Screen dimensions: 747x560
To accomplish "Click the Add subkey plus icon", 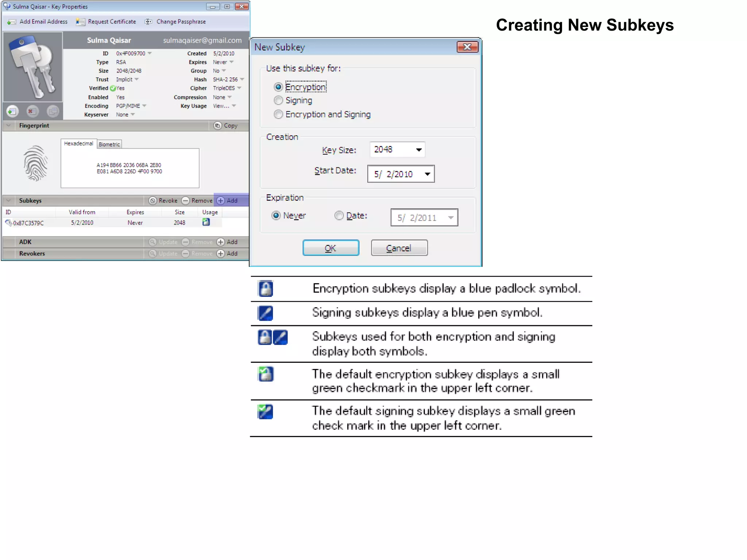I will click(x=221, y=201).
